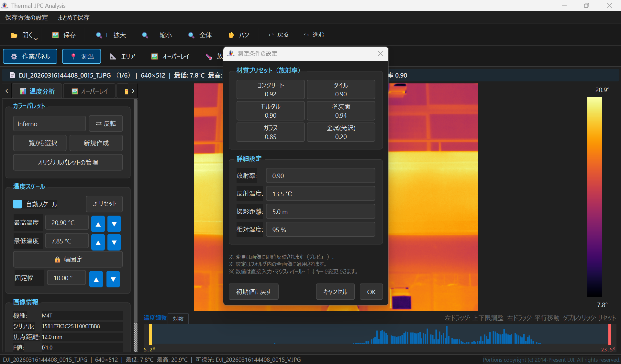This screenshot has width=621, height=364.
Task: Apply the コンクリート 0.92 emissivity preset
Action: [x=271, y=90]
